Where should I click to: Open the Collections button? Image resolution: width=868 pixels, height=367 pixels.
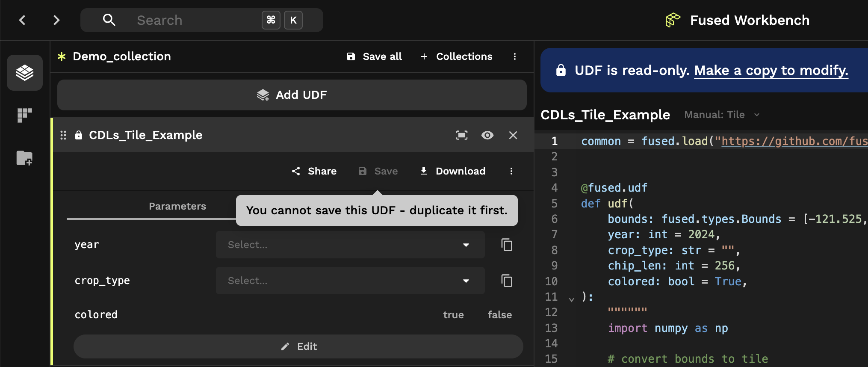pos(456,56)
